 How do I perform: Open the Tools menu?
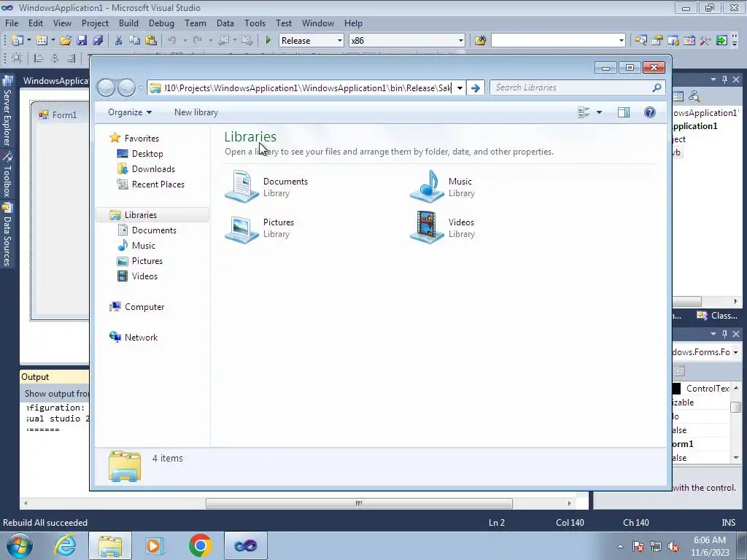tap(255, 23)
